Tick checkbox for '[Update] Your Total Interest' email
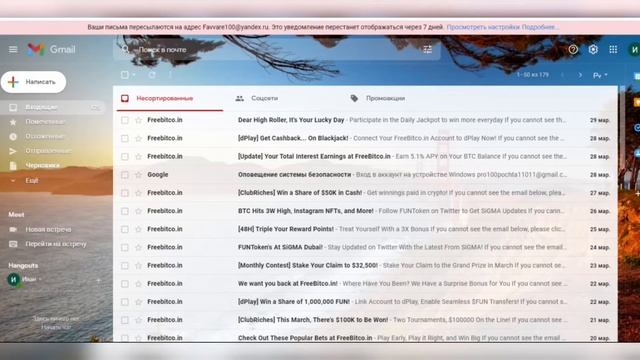The width and height of the screenshot is (640, 360). (x=125, y=156)
